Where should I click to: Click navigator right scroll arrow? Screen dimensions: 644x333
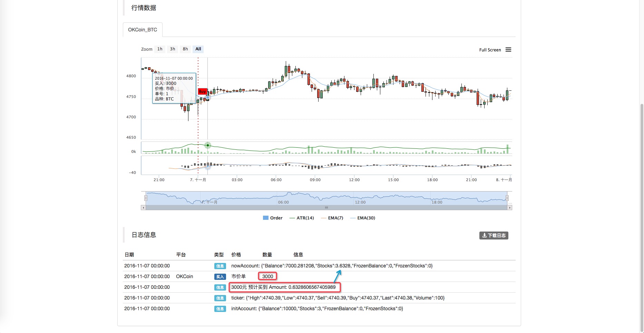coord(510,208)
